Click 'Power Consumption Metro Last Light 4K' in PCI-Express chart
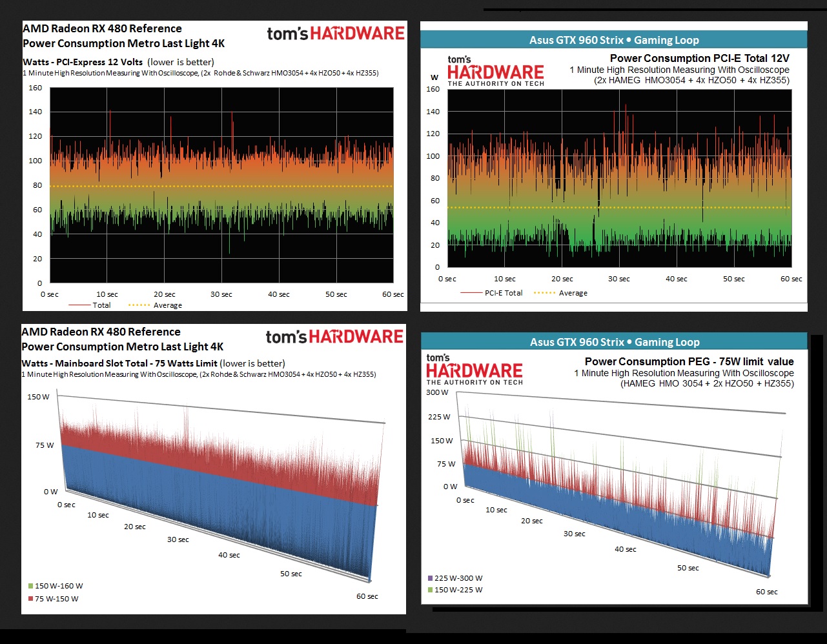827x644 pixels. (x=124, y=43)
